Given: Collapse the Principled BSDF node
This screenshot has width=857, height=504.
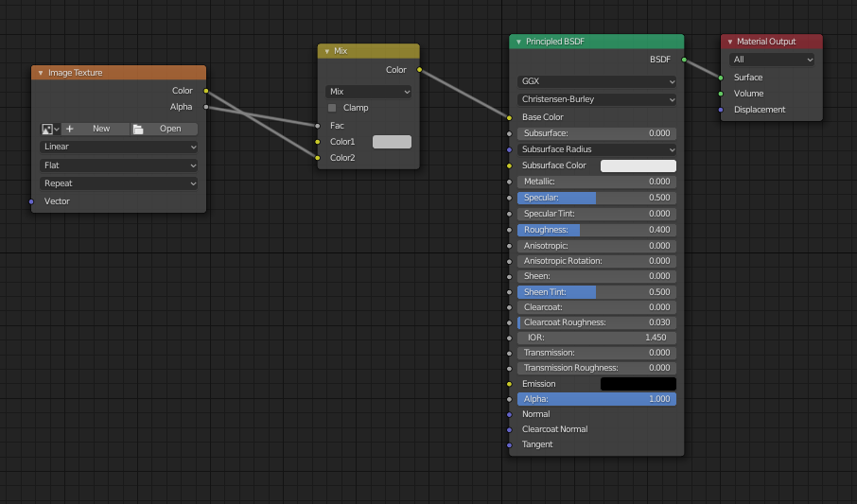Looking at the screenshot, I should (518, 42).
